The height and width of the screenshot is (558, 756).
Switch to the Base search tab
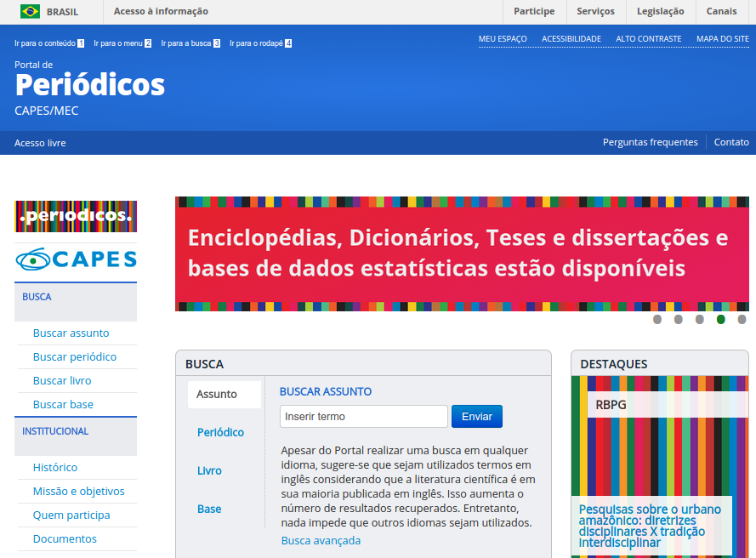209,509
